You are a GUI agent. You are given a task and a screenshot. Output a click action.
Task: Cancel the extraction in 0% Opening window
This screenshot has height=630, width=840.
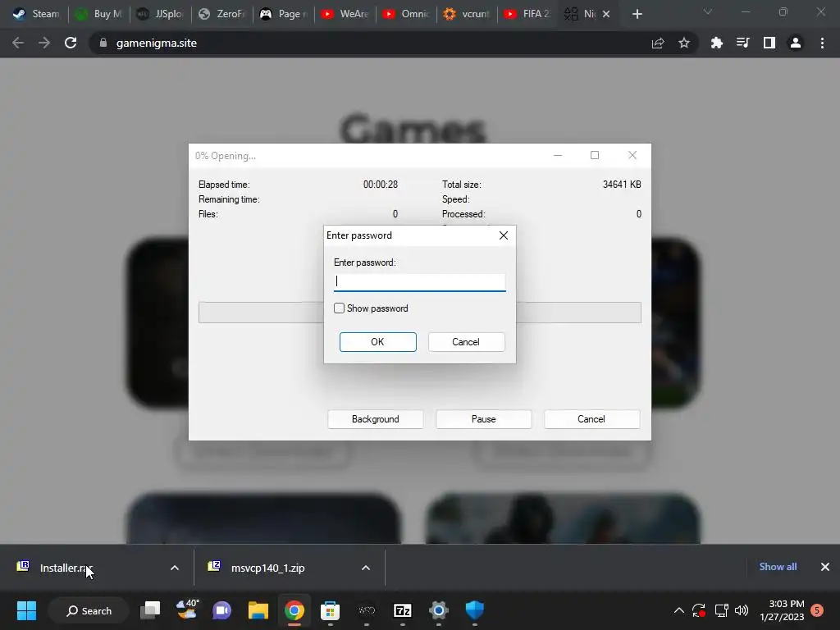(x=592, y=419)
